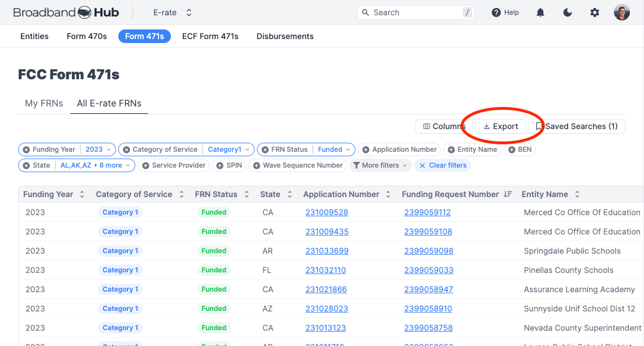Click inside the Search field
The height and width of the screenshot is (346, 644).
pos(415,12)
